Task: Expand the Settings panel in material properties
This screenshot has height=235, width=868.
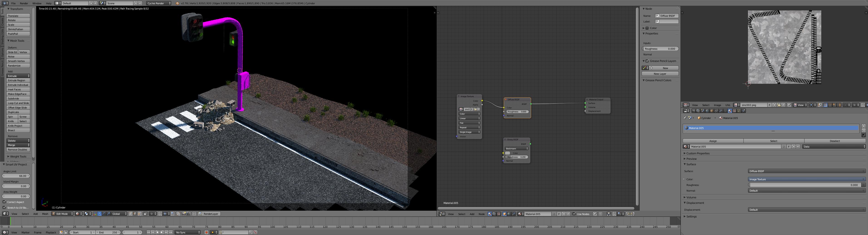Action: click(691, 216)
